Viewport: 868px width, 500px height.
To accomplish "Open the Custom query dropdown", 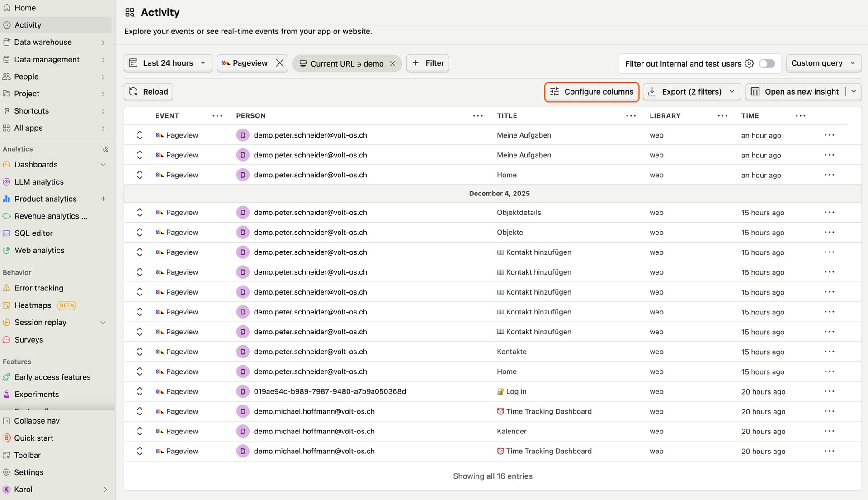I will [x=823, y=63].
